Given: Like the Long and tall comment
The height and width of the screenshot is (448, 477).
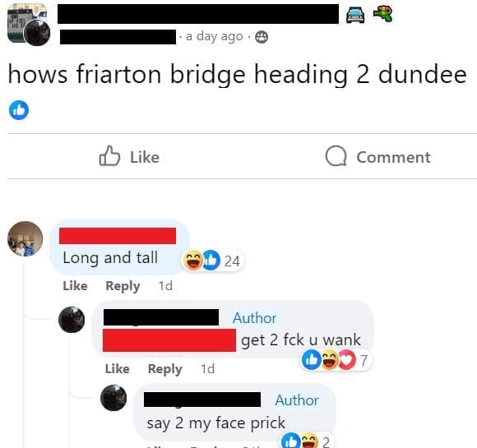Looking at the screenshot, I should pyautogui.click(x=75, y=286).
